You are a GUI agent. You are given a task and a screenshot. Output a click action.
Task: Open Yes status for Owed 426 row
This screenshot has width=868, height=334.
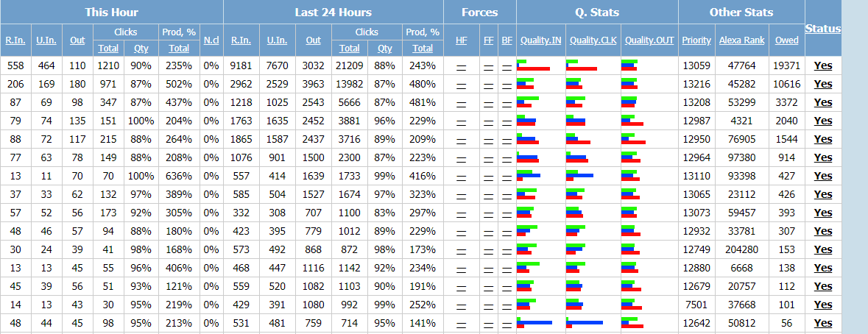click(x=823, y=194)
